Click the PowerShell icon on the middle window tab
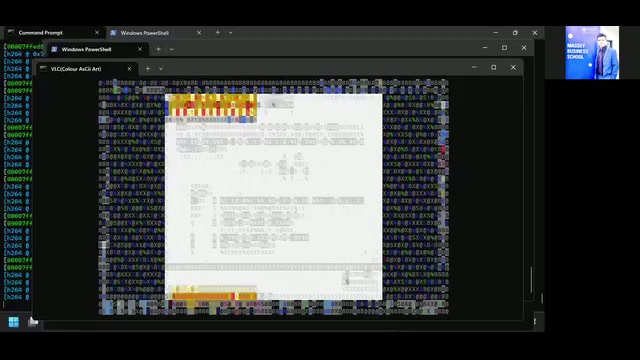640x360 pixels. click(54, 49)
